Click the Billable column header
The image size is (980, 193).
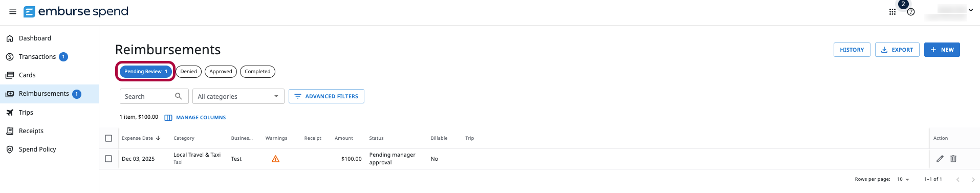(x=439, y=138)
